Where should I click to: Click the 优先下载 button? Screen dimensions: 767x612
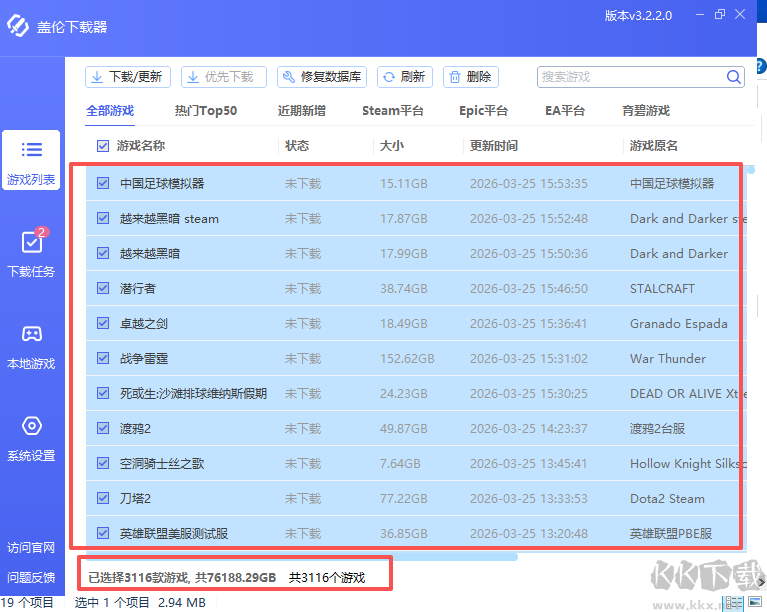[224, 77]
